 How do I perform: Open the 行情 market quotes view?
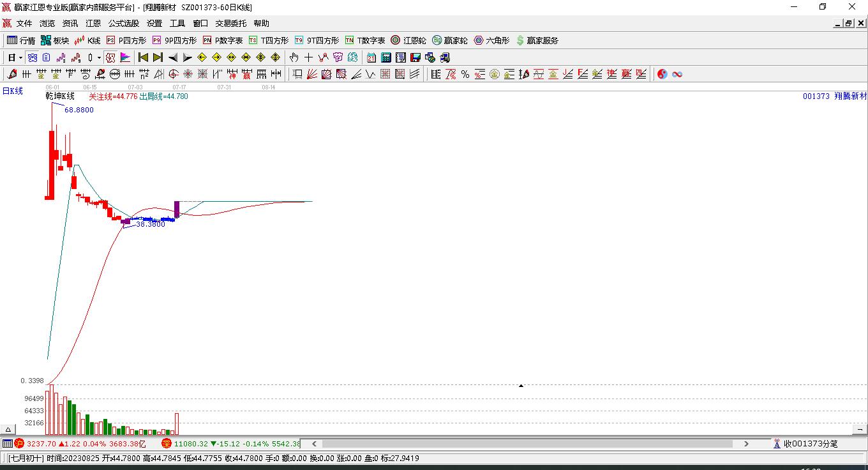tap(21, 40)
